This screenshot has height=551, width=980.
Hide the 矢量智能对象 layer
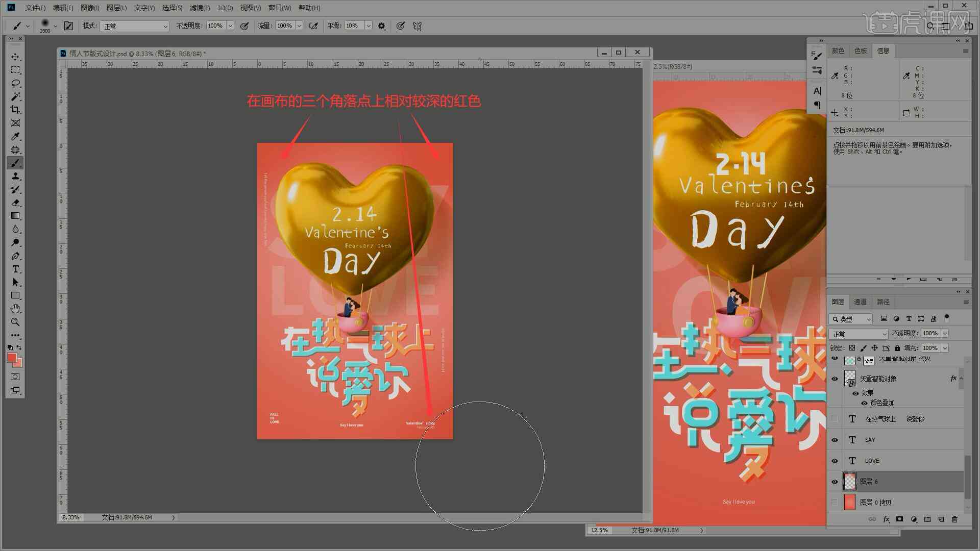835,379
